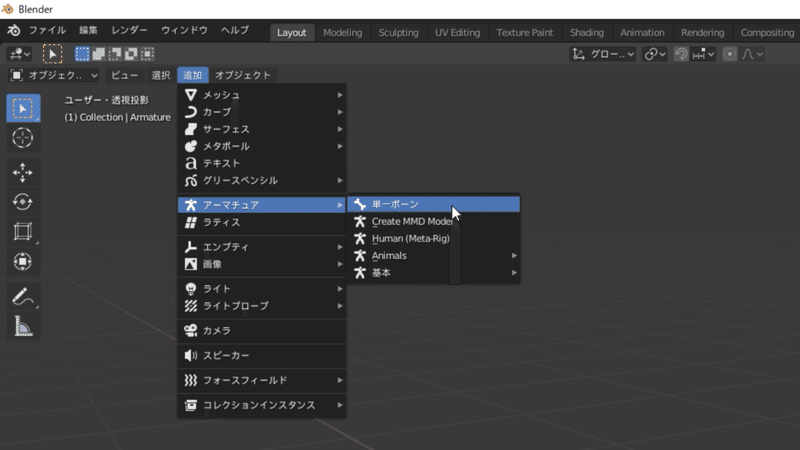Expand the ライト submenu
Viewport: 800px width, 450px height.
click(x=262, y=289)
